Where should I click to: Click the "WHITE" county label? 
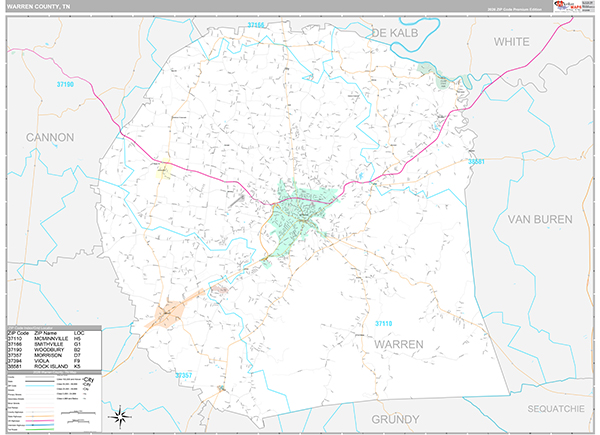[511, 42]
